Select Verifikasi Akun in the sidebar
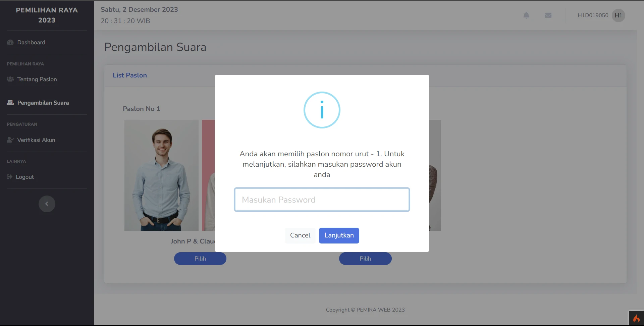 (36, 140)
